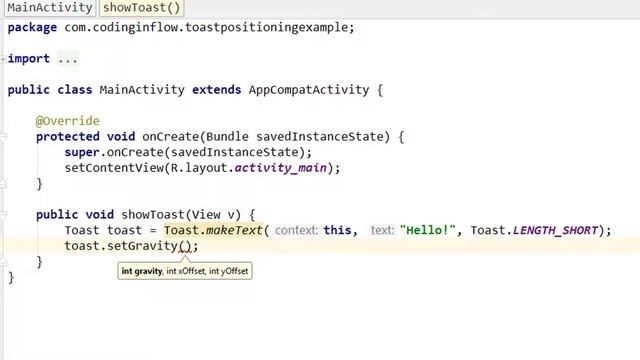Click the extends keyword
This screenshot has height=360, width=640.
point(217,90)
